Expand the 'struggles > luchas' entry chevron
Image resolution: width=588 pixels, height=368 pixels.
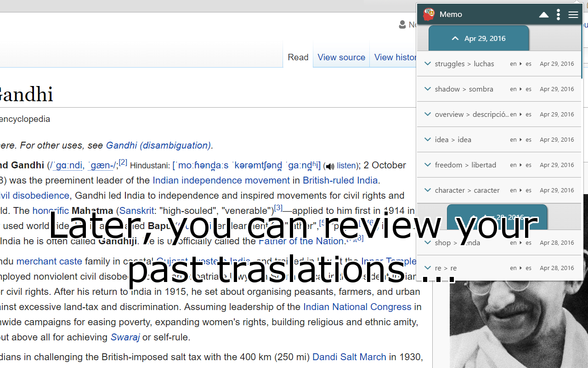pyautogui.click(x=428, y=63)
